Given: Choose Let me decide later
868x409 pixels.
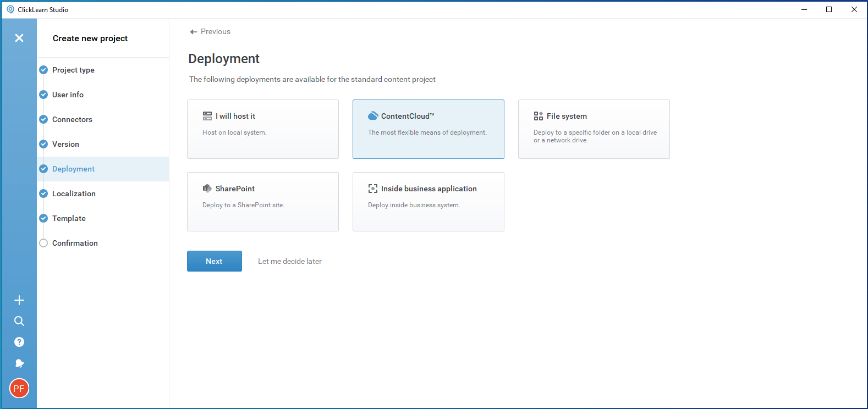Looking at the screenshot, I should (290, 261).
